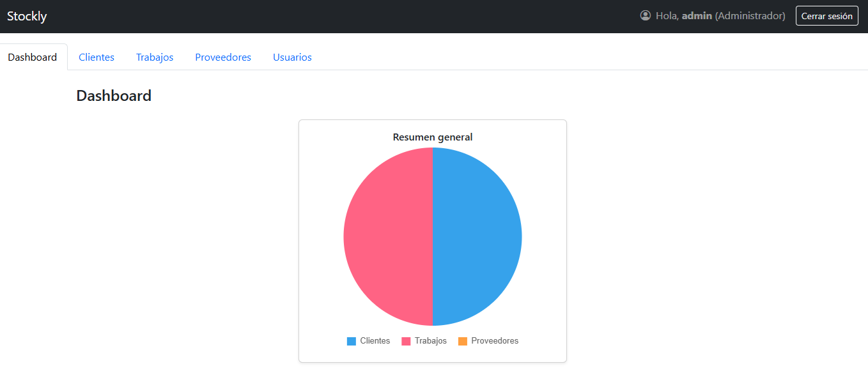Click the Resumen general chart title
Viewport: 868px width, 380px height.
433,137
